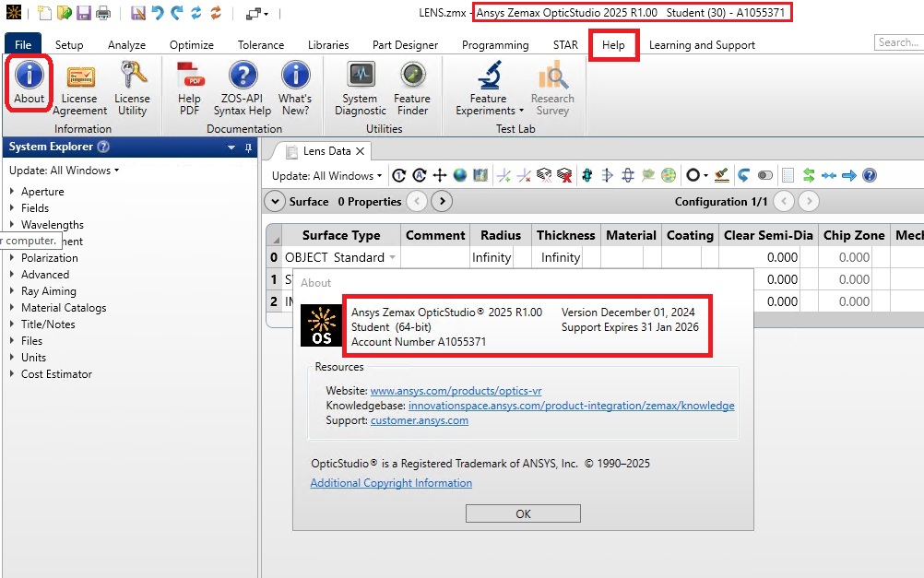Expand the Aperture section
924x578 pixels.
point(12,191)
